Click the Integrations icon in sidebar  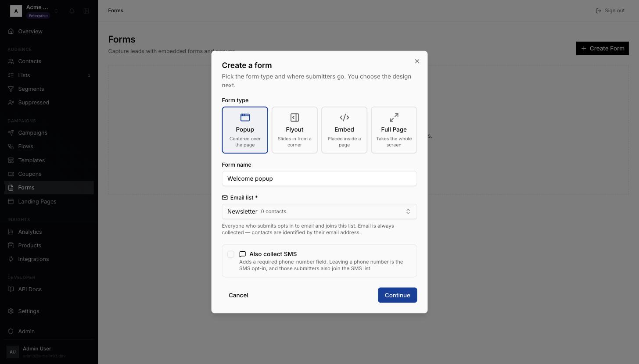point(11,259)
